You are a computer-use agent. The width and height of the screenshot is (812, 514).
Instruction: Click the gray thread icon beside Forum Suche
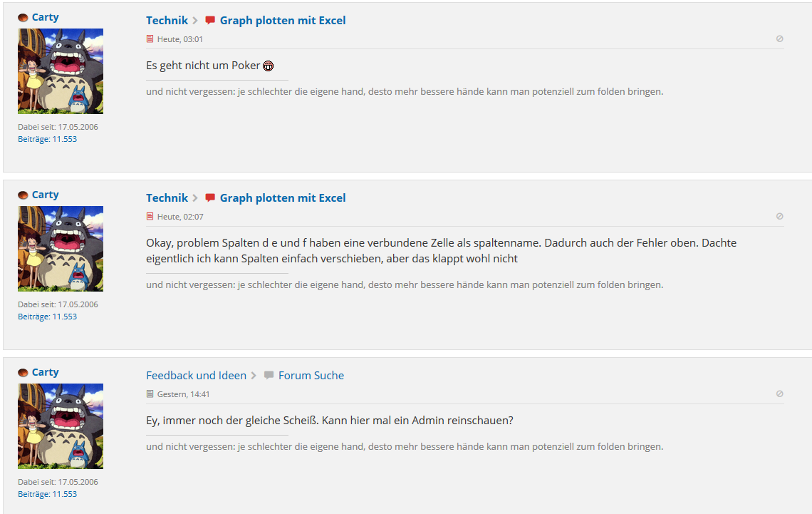(269, 375)
